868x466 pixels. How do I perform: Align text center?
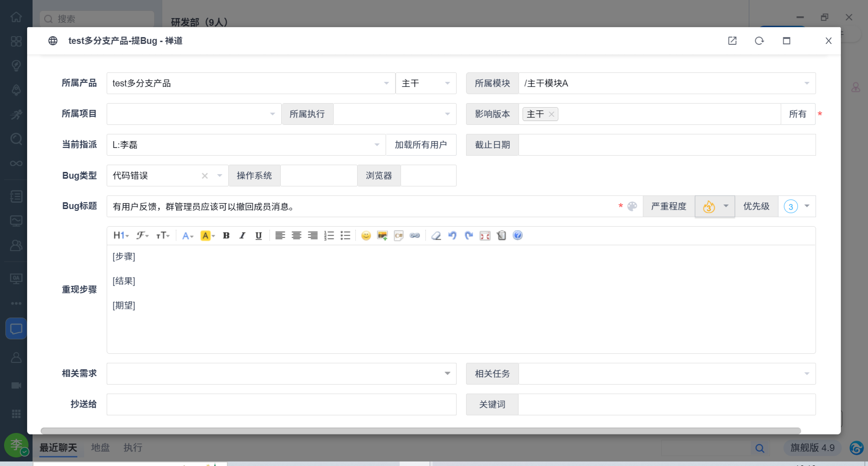297,235
